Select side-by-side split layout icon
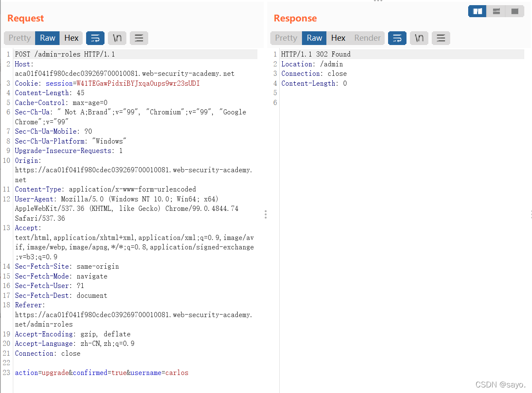The image size is (532, 393). coord(478,11)
